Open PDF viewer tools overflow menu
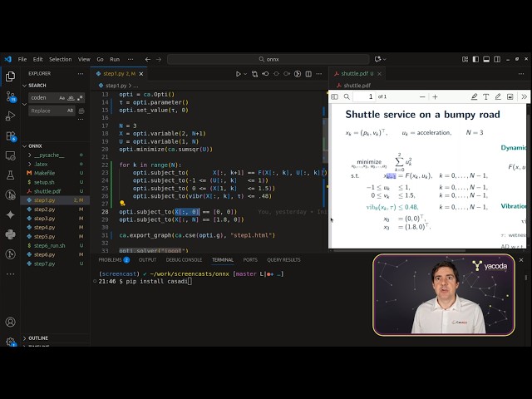Image resolution: width=532 pixels, height=399 pixels. (524, 96)
